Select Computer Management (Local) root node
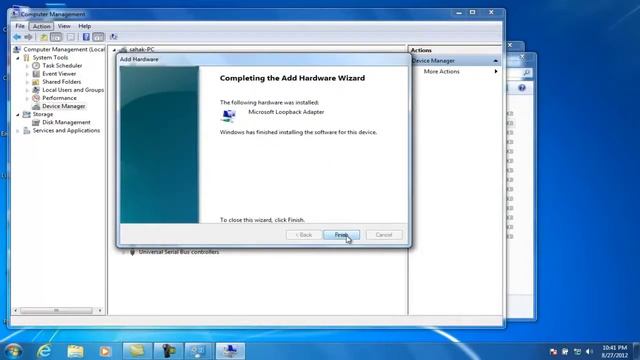Viewport: 640px width, 360px height. coord(64,49)
